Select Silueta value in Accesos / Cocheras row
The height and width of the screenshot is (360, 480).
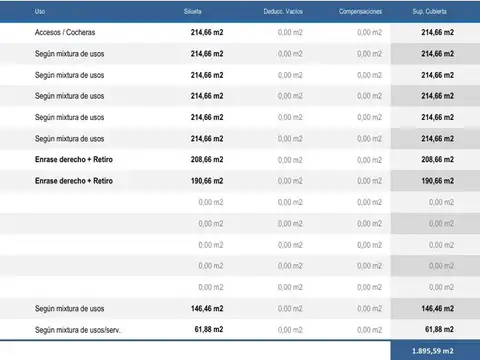207,32
